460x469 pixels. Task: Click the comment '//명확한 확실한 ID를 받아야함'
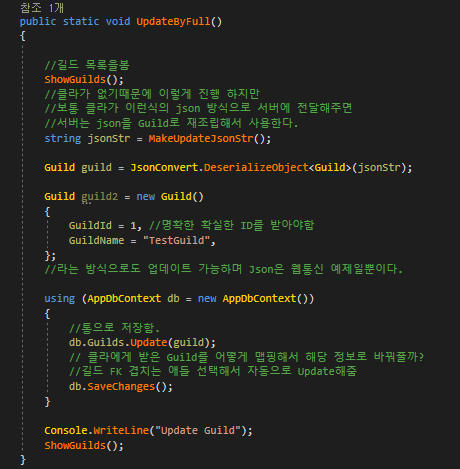point(231,225)
